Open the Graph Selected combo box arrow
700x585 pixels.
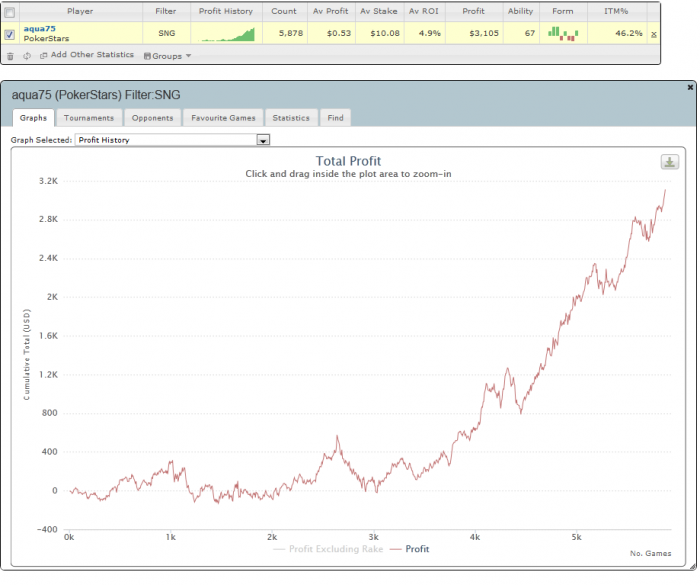(x=263, y=140)
